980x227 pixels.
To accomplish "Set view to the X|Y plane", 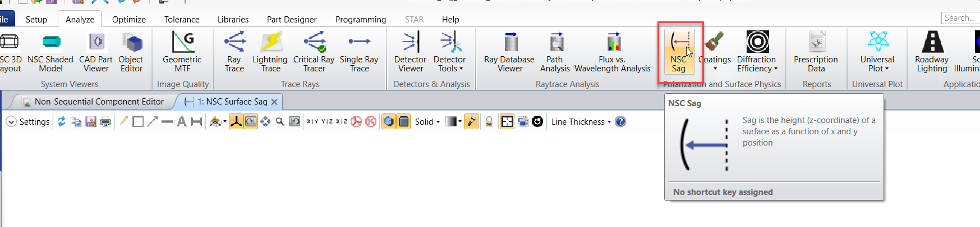I will click(x=312, y=121).
